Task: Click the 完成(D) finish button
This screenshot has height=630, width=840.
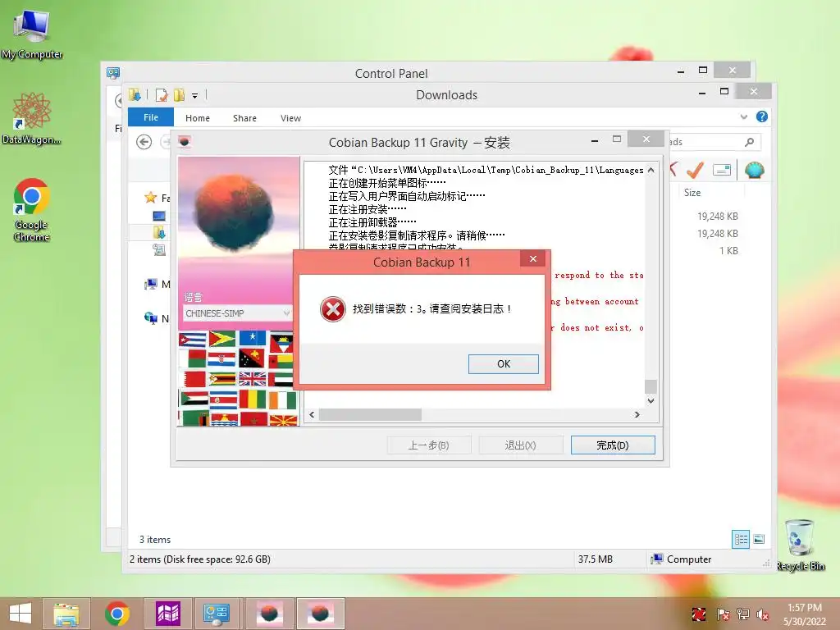Action: point(612,445)
